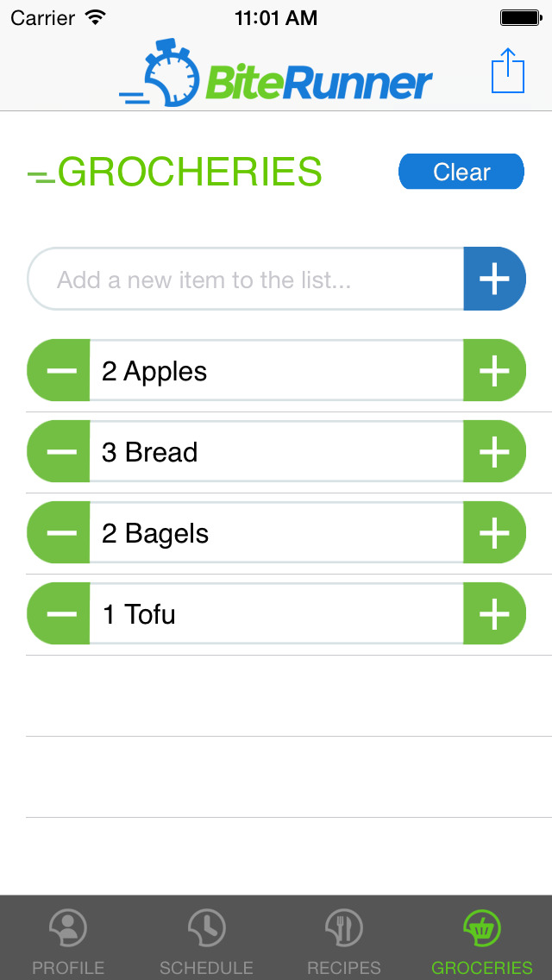Switch to the Schedule tab
The width and height of the screenshot is (552, 980).
click(206, 939)
